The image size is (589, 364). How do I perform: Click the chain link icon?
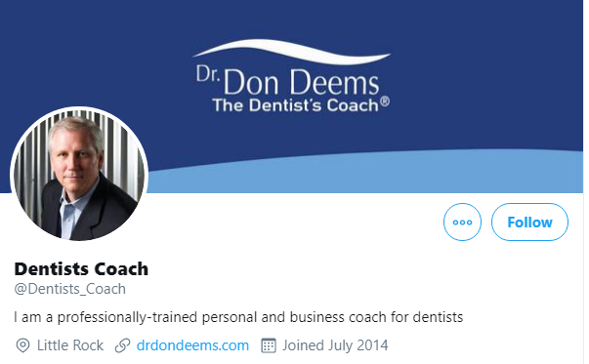[x=122, y=345]
